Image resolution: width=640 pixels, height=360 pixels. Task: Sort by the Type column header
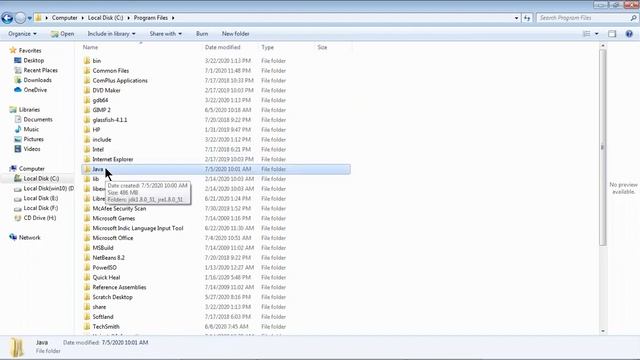[x=267, y=47]
